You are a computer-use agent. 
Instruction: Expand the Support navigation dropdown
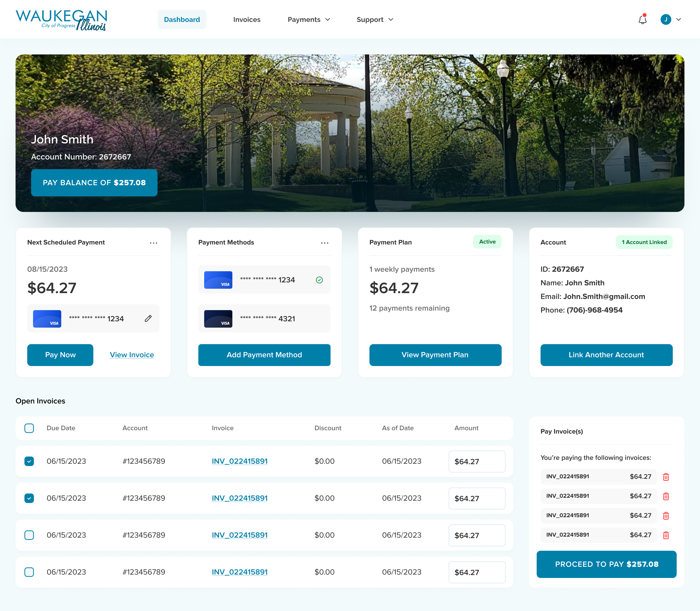(375, 19)
